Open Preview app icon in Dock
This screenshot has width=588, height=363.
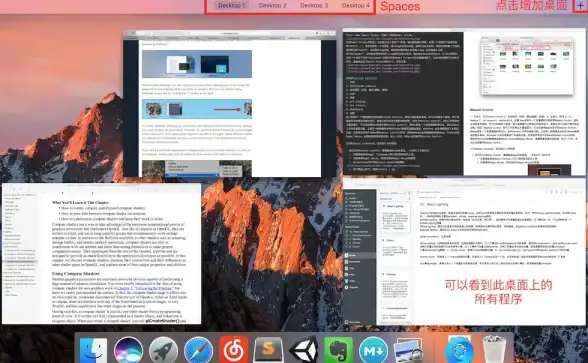coord(408,350)
